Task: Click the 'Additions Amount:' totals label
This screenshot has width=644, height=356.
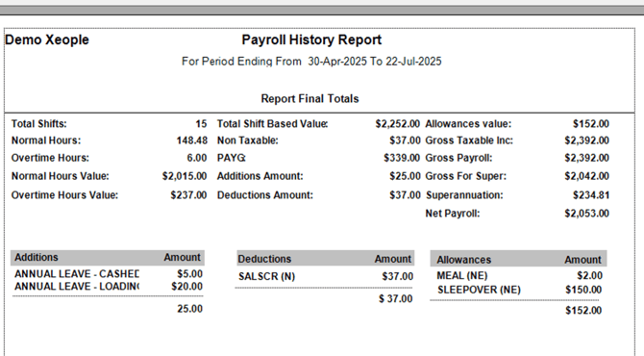Action: [260, 176]
